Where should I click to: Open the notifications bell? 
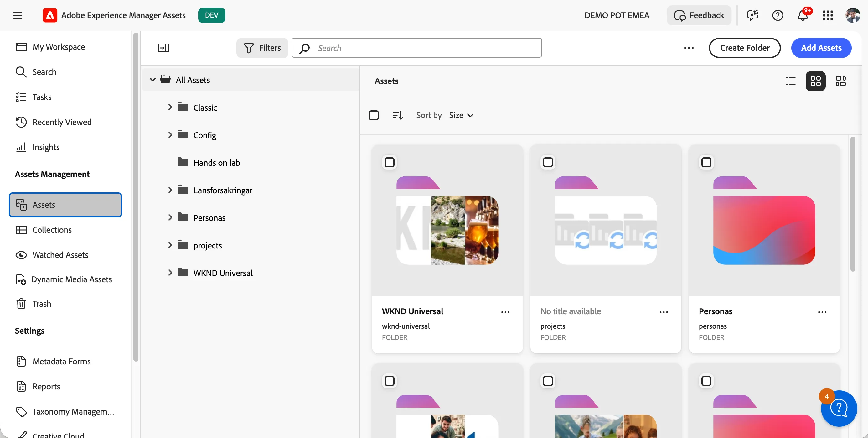tap(803, 15)
